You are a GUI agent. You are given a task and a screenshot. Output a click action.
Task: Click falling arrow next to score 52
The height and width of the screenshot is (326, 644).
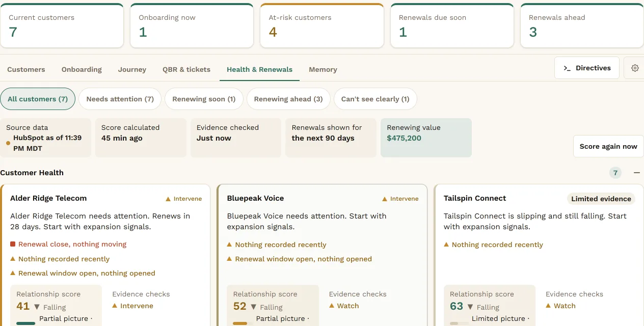click(x=253, y=307)
